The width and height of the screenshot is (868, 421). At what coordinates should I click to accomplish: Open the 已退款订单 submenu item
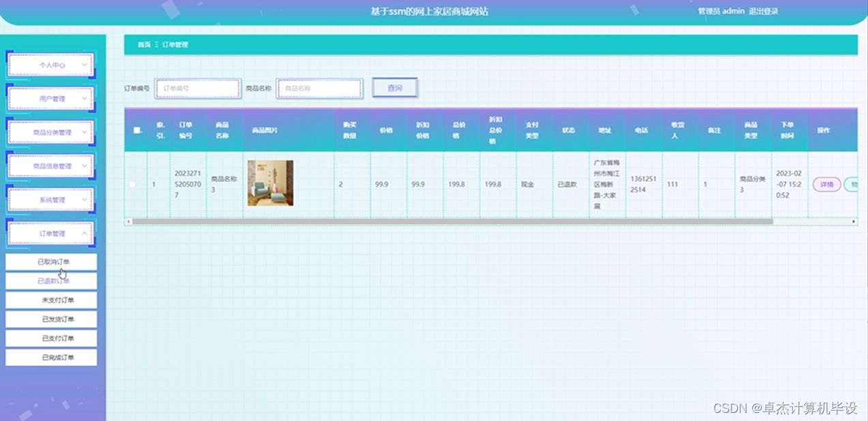[x=51, y=281]
